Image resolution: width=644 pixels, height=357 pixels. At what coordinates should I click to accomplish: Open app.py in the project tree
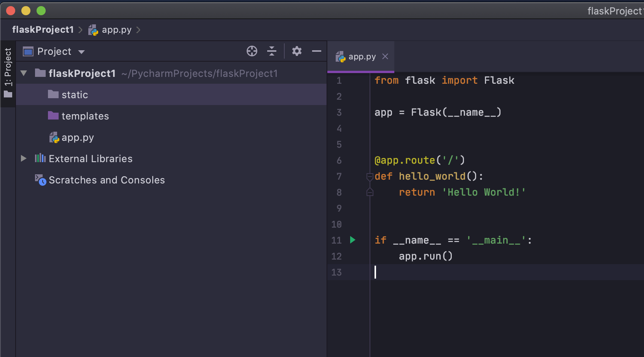pyautogui.click(x=171, y=137)
